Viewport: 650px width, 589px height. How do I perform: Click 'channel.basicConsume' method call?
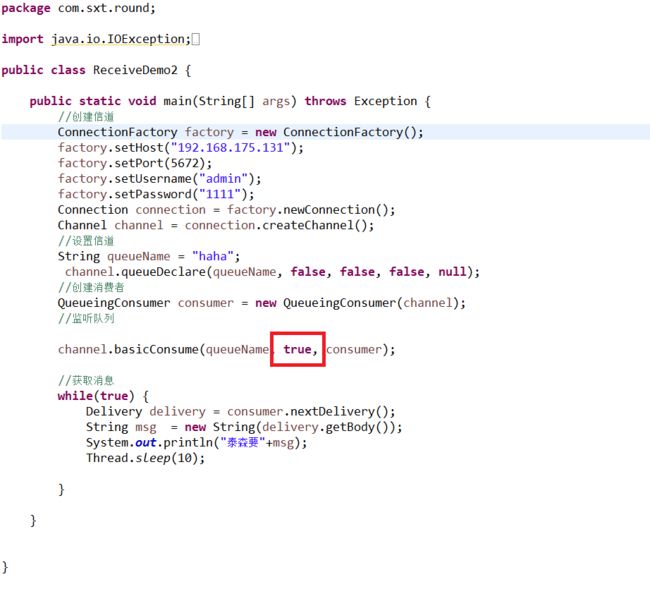[128, 349]
